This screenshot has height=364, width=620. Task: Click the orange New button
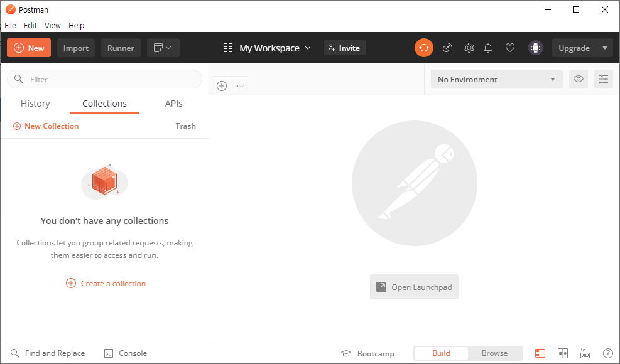[x=29, y=48]
